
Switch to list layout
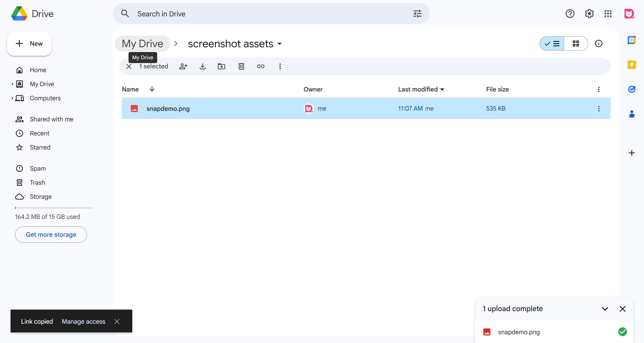click(552, 43)
